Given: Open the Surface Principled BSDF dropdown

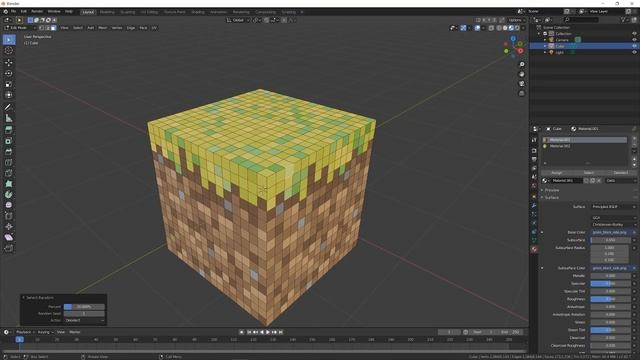Looking at the screenshot, I should (x=613, y=207).
